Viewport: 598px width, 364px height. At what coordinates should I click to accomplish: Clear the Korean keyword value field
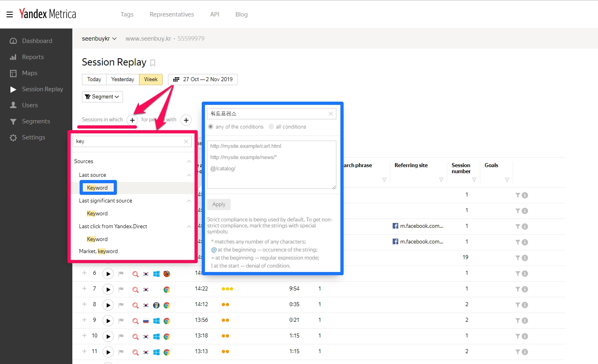[331, 114]
